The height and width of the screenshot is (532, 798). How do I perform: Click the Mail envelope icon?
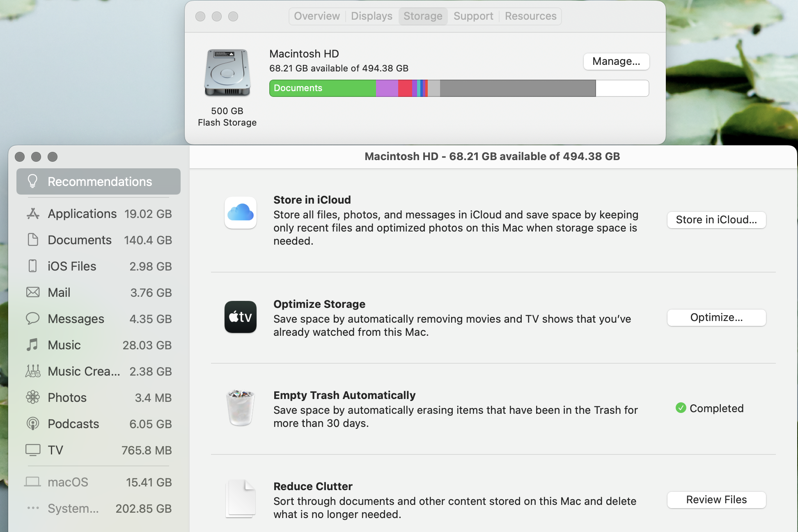pyautogui.click(x=33, y=292)
